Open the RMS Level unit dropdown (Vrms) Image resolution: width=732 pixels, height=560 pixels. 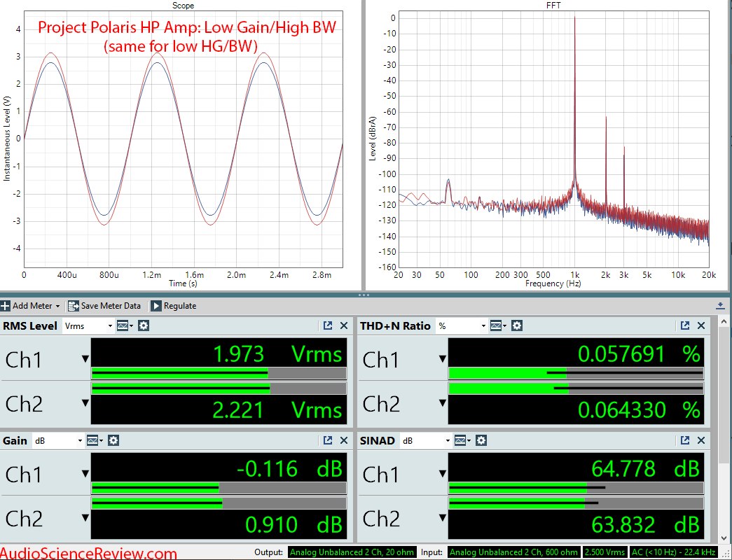(88, 325)
